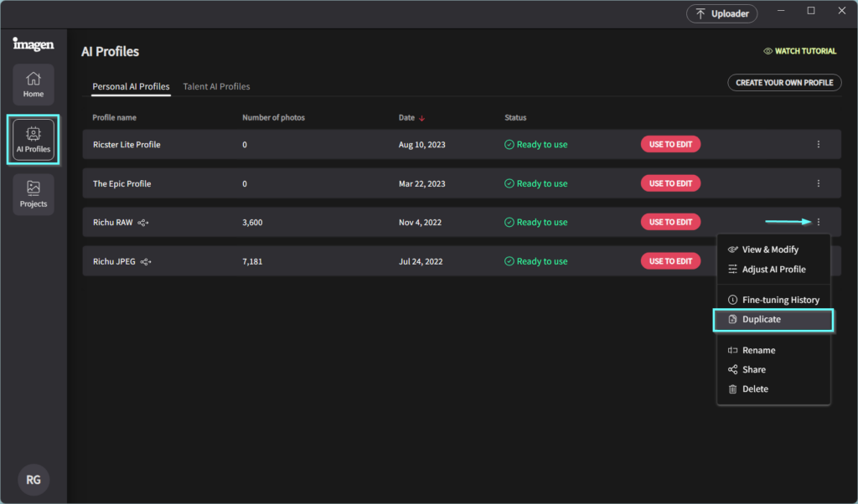Switch to the Talent AI Profiles tab
858x504 pixels.
coord(216,86)
